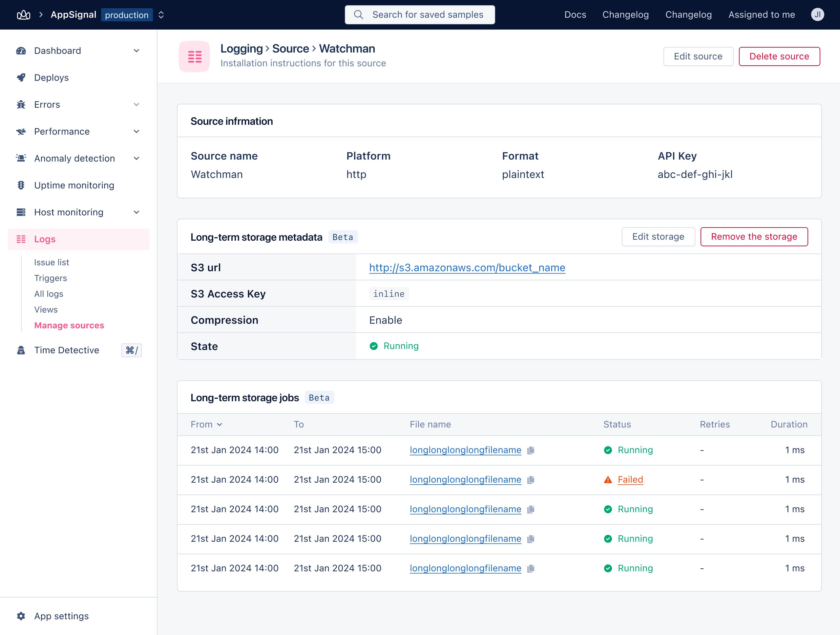Expand the Anomaly detection chevron
The height and width of the screenshot is (635, 840).
tap(137, 158)
